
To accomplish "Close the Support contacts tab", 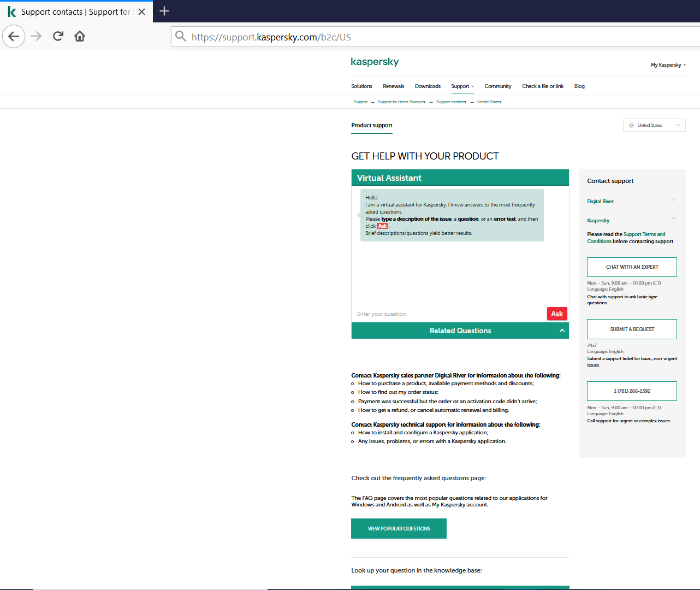I will [x=142, y=11].
